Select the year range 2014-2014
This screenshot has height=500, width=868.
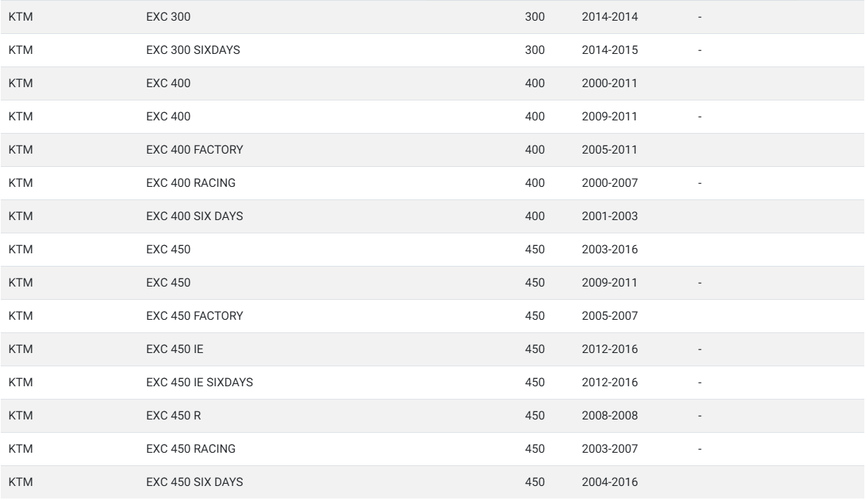610,16
